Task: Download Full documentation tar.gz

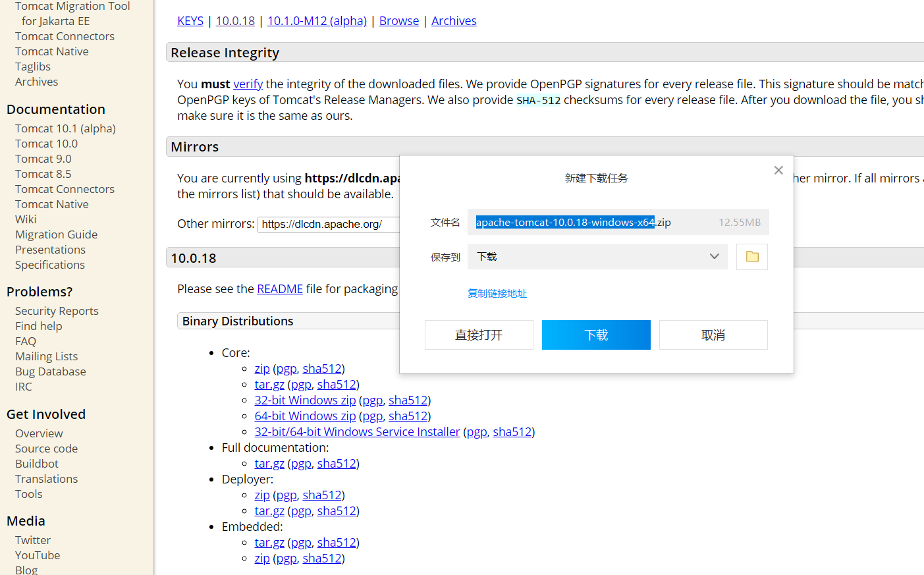Action: click(x=269, y=463)
